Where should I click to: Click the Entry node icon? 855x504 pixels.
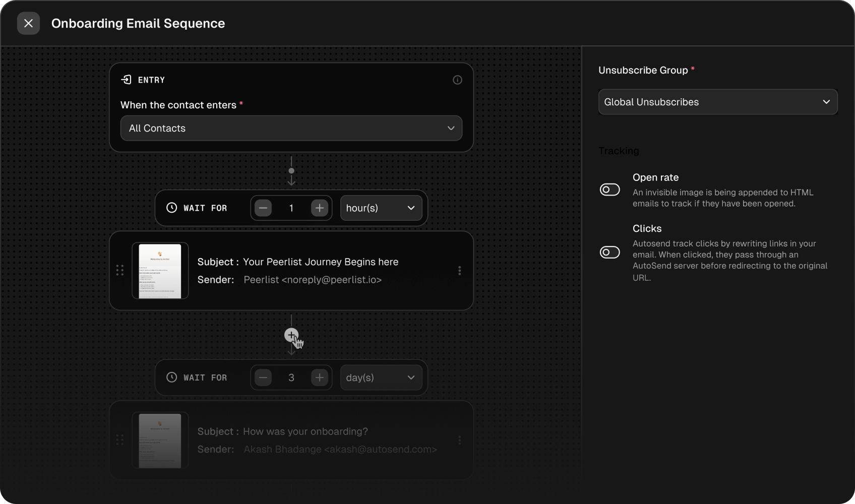[x=127, y=80]
